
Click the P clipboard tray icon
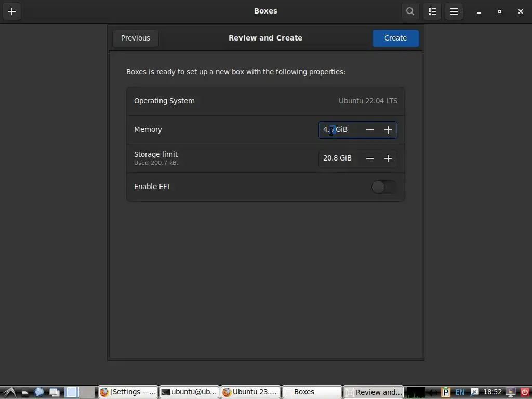tap(445, 392)
